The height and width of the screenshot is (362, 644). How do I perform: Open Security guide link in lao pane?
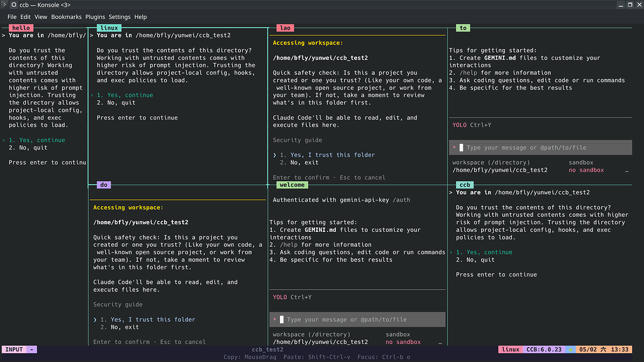click(297, 140)
